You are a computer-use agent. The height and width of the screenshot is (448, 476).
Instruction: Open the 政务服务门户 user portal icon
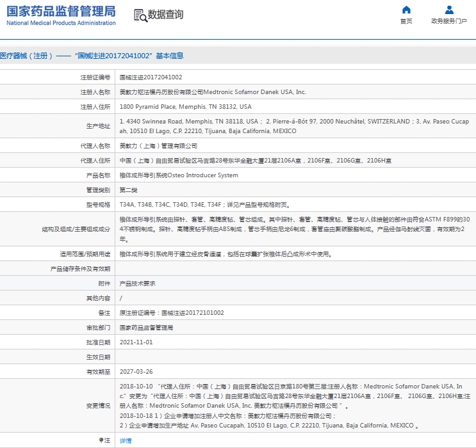pyautogui.click(x=449, y=10)
